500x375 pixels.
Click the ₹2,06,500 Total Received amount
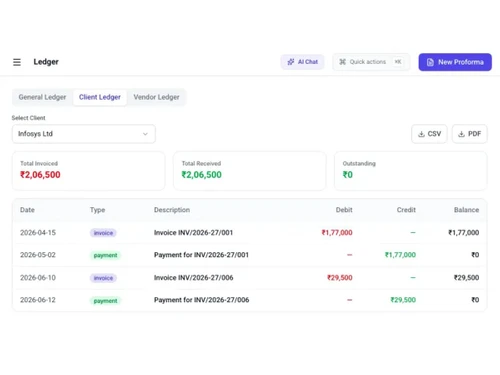(201, 175)
